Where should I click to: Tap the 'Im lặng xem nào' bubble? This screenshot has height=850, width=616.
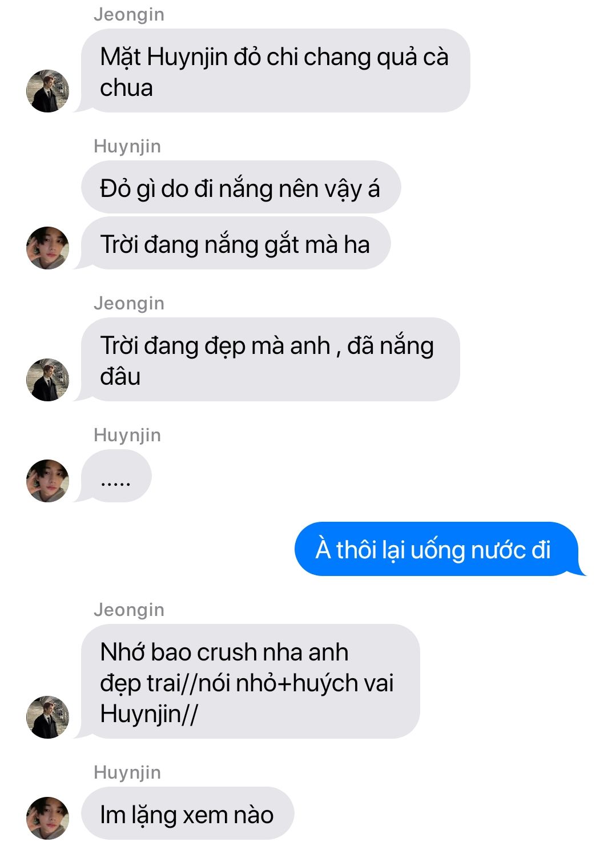[187, 813]
